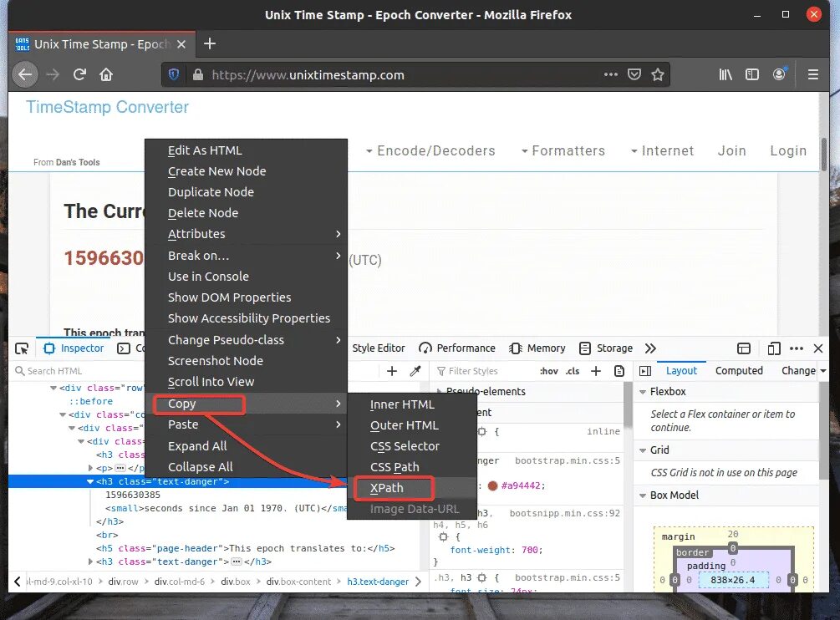Open the hamburger application menu
Image resolution: width=840 pixels, height=620 pixels.
point(812,74)
